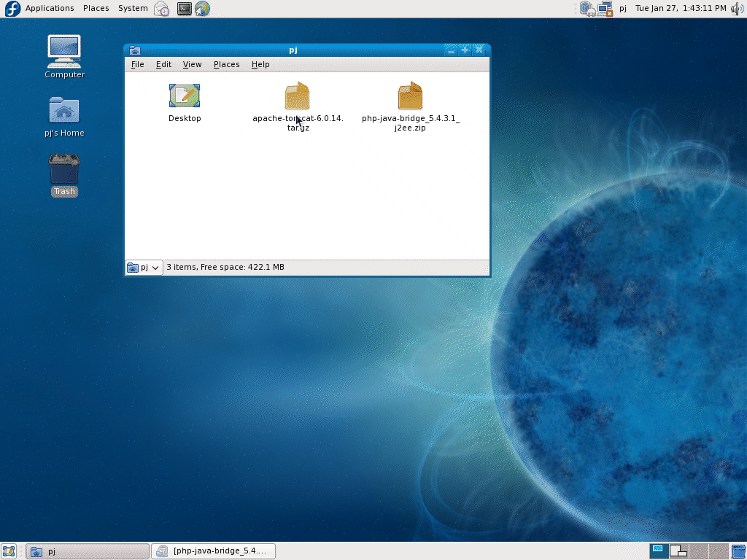Switch to the php-java-bridge taskbar window
Screen dimensions: 747x560
point(213,551)
